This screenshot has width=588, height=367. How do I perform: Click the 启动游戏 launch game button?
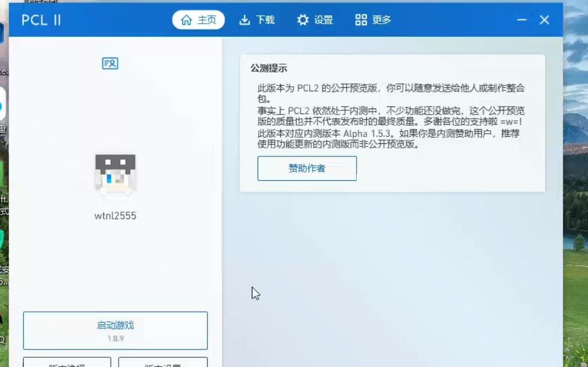pyautogui.click(x=115, y=331)
